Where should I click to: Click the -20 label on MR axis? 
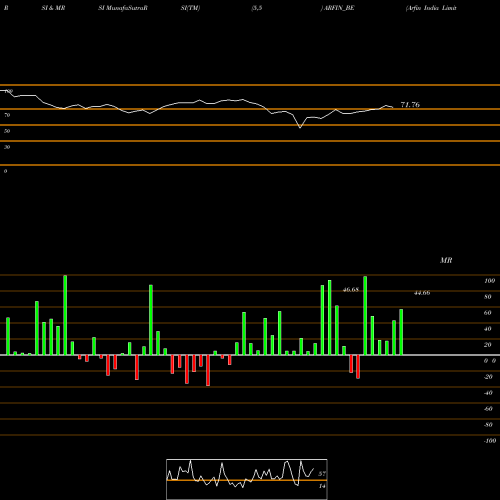488,377
